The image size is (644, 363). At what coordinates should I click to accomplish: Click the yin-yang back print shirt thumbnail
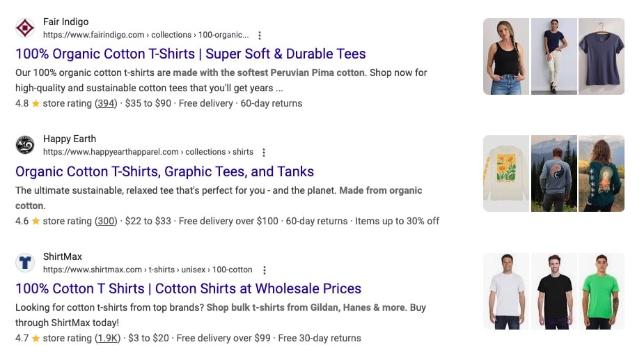pos(553,173)
